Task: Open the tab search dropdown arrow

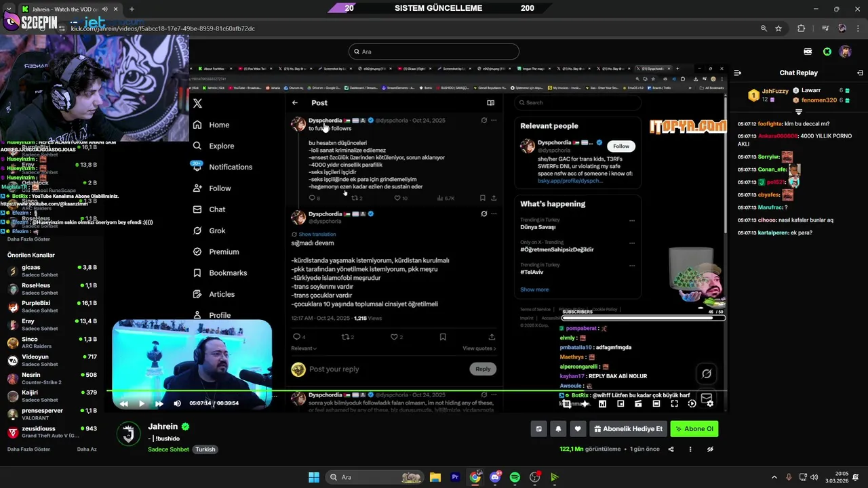Action: click(x=9, y=9)
